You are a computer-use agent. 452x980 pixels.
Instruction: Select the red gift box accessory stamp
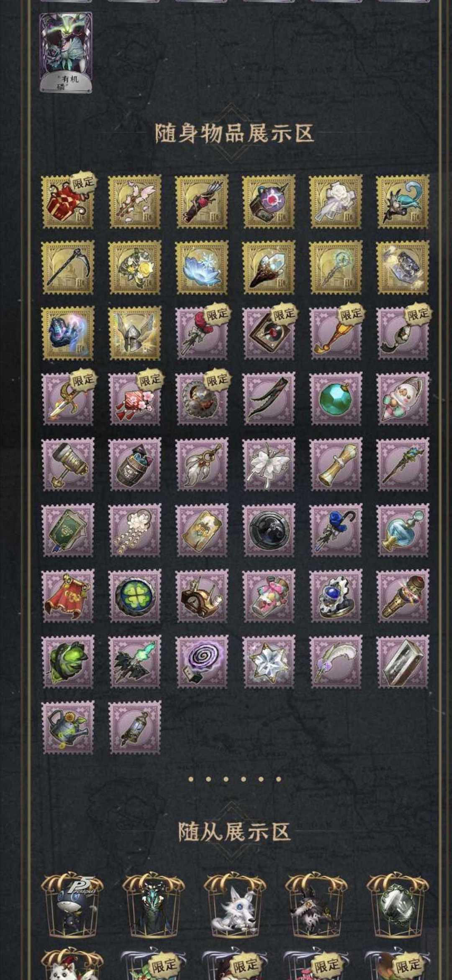(68, 201)
